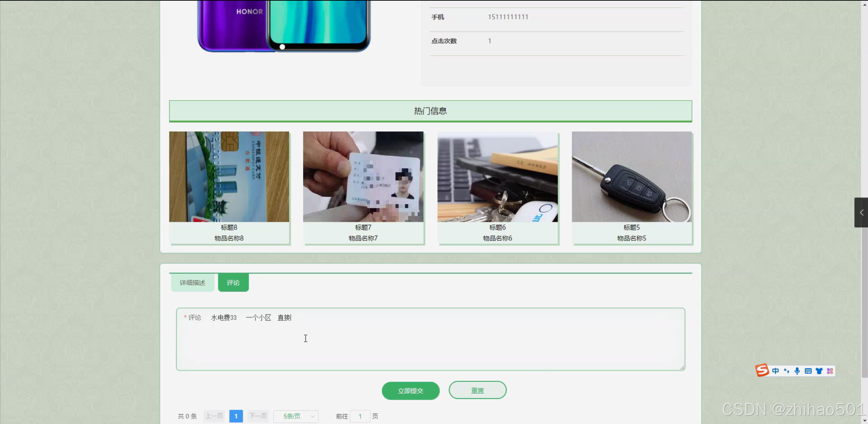Select the 评论 tab
The width and height of the screenshot is (868, 424).
(x=233, y=282)
